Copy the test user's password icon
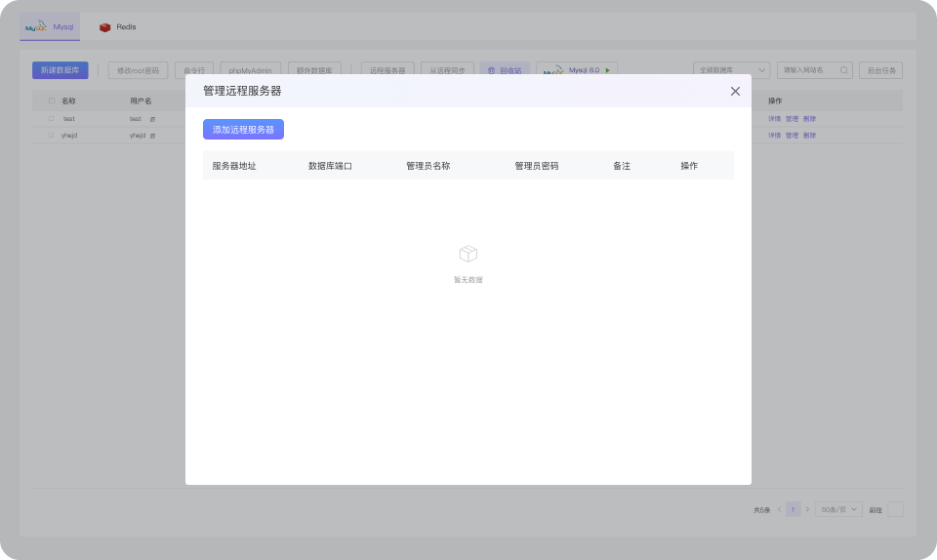This screenshot has width=937, height=560. tap(152, 119)
